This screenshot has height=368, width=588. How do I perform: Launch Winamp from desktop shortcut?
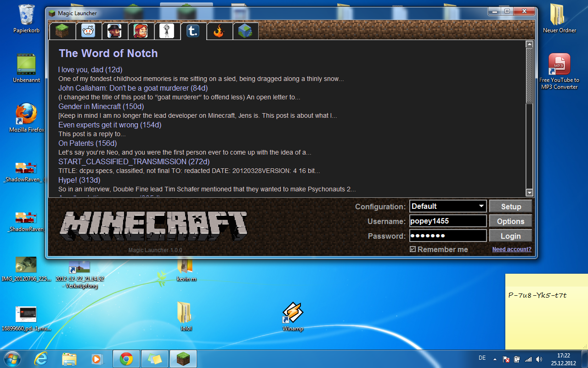293,314
